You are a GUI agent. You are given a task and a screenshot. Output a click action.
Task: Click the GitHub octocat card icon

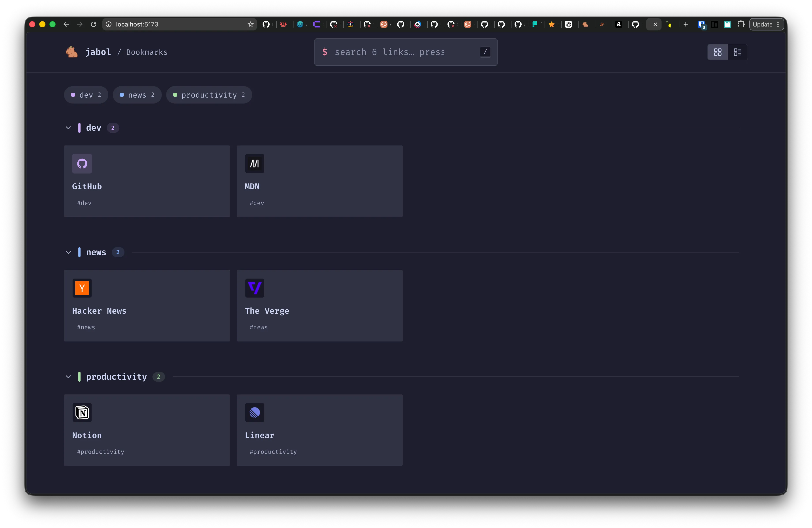[82, 164]
